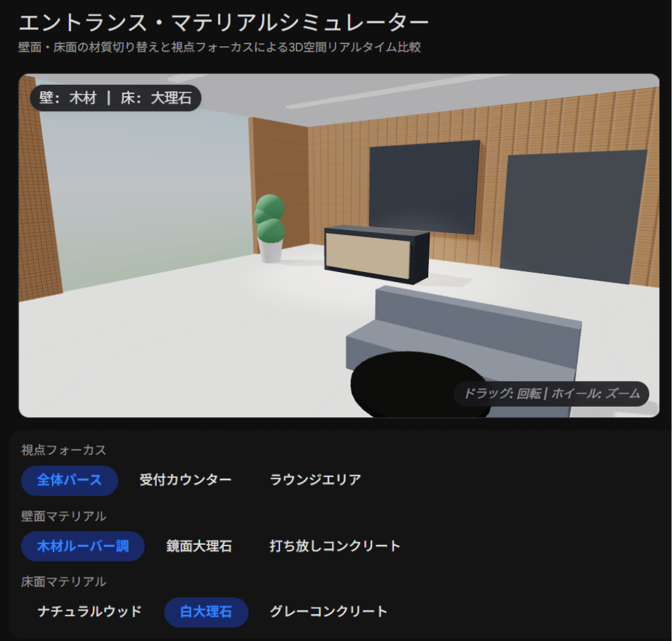Select ナチュラルウッド floor material
This screenshot has width=672, height=641.
[90, 612]
